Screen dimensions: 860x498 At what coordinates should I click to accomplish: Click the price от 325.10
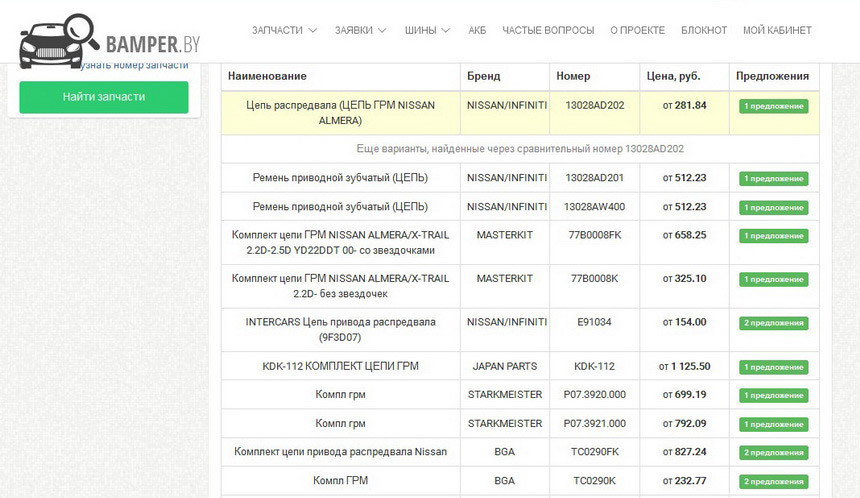tap(684, 279)
